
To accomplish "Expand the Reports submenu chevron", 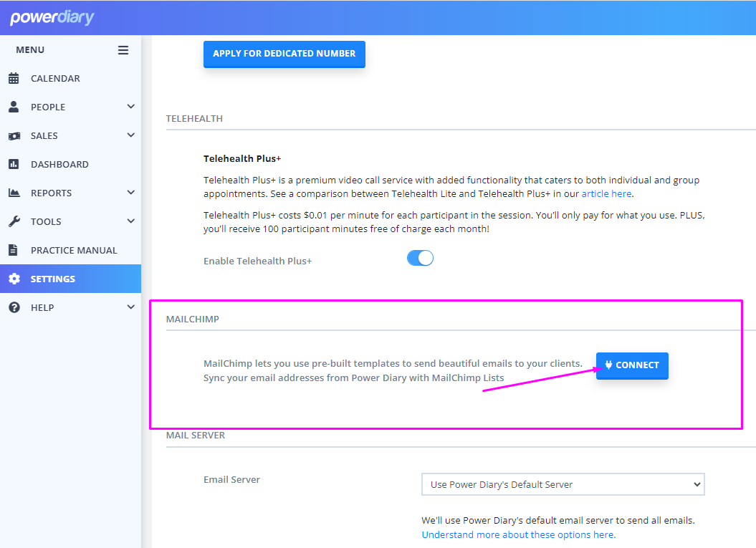I will (130, 193).
